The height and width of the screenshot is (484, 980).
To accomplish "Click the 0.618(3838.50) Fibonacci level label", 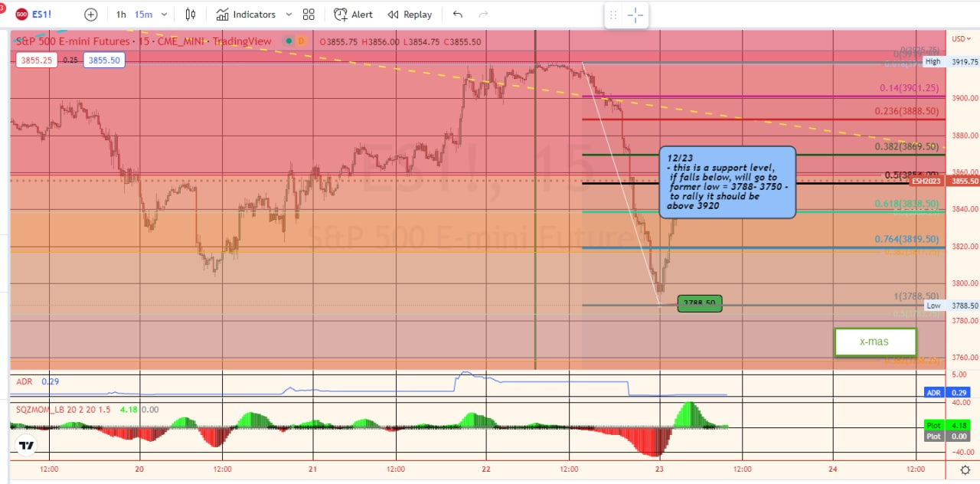I will coord(906,204).
